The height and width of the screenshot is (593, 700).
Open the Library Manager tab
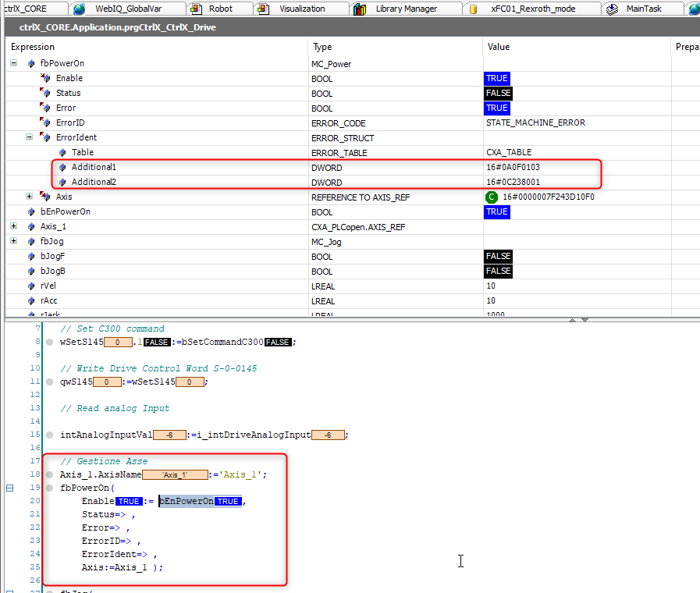coord(406,9)
